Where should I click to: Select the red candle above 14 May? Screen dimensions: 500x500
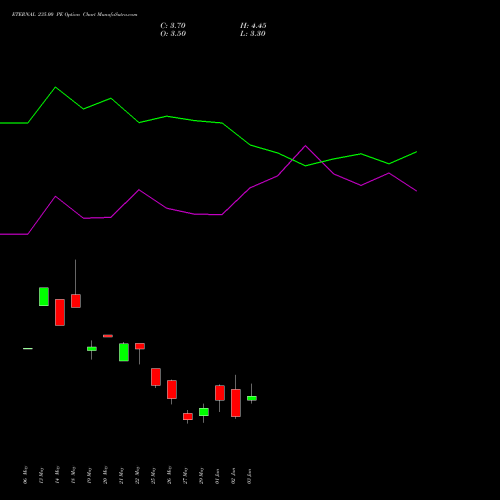coord(60,312)
